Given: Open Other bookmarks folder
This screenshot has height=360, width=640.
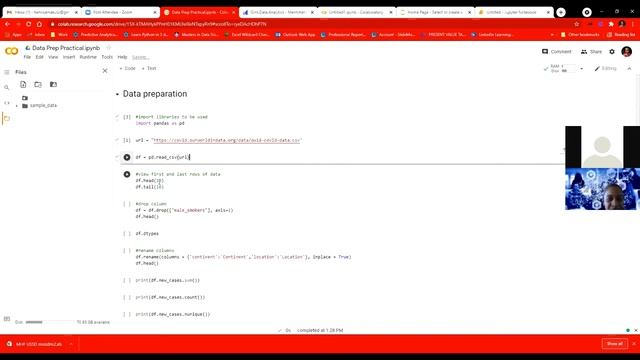Looking at the screenshot, I should tap(580, 35).
